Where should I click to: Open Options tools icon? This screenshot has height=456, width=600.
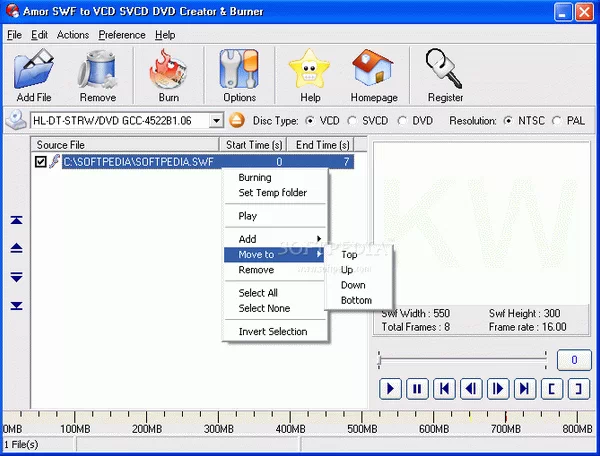239,69
